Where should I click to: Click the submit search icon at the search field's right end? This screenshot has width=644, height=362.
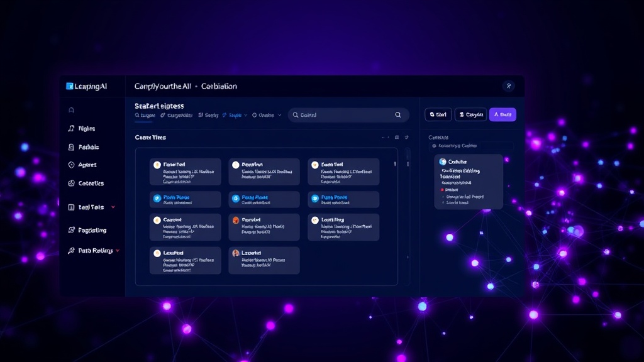tap(398, 115)
